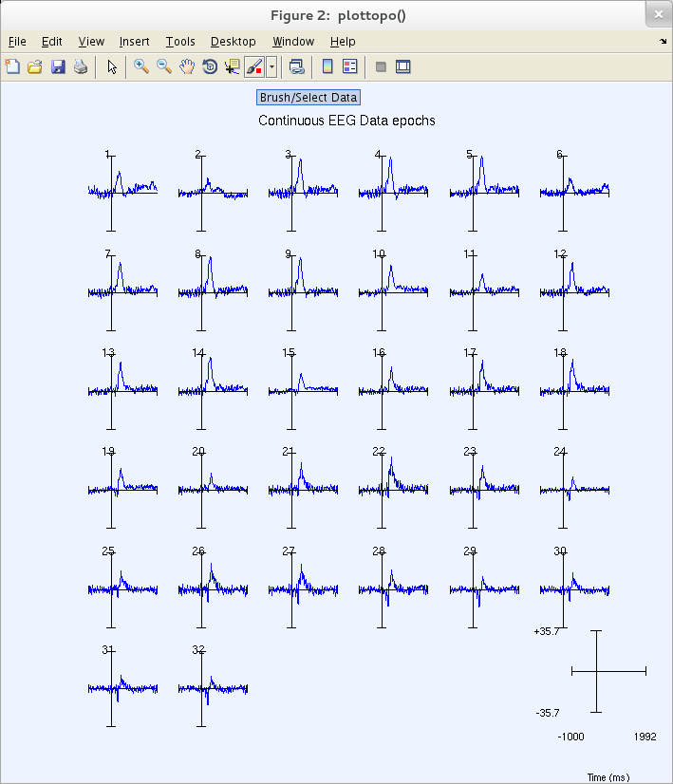This screenshot has height=784, width=673.
Task: Save the figure using the floppy disk icon
Action: [58, 66]
